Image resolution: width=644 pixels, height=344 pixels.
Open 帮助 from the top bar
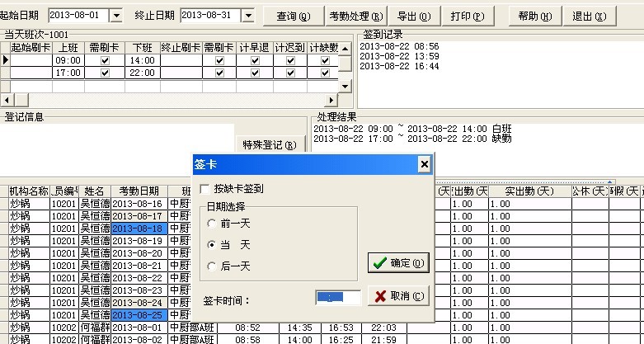[535, 16]
